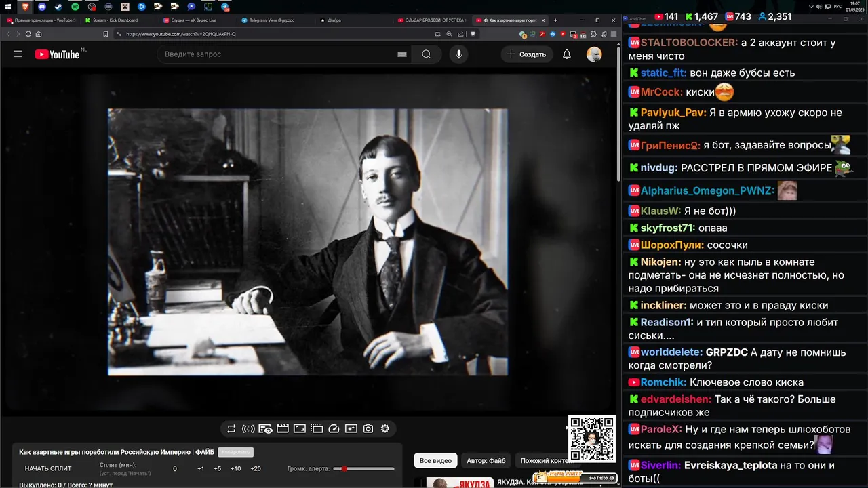Image resolution: width=868 pixels, height=488 pixels.
Task: Go to the YouTube home logo
Action: click(57, 54)
